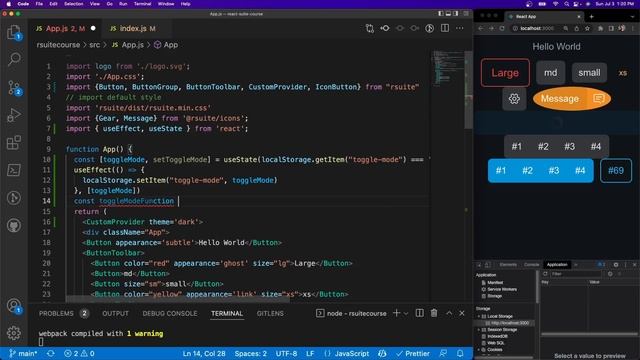Click the editor minimap
The height and width of the screenshot is (360, 640).
(447, 68)
